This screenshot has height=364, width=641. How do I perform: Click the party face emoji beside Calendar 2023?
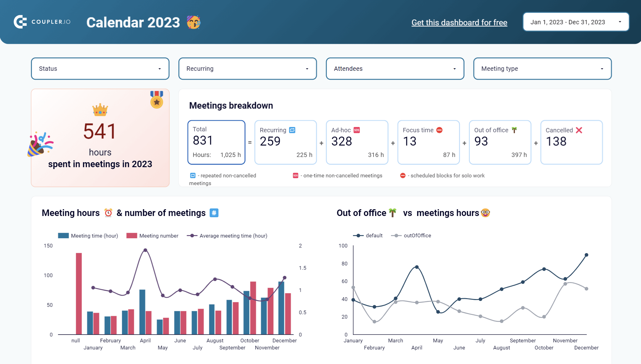(x=194, y=22)
